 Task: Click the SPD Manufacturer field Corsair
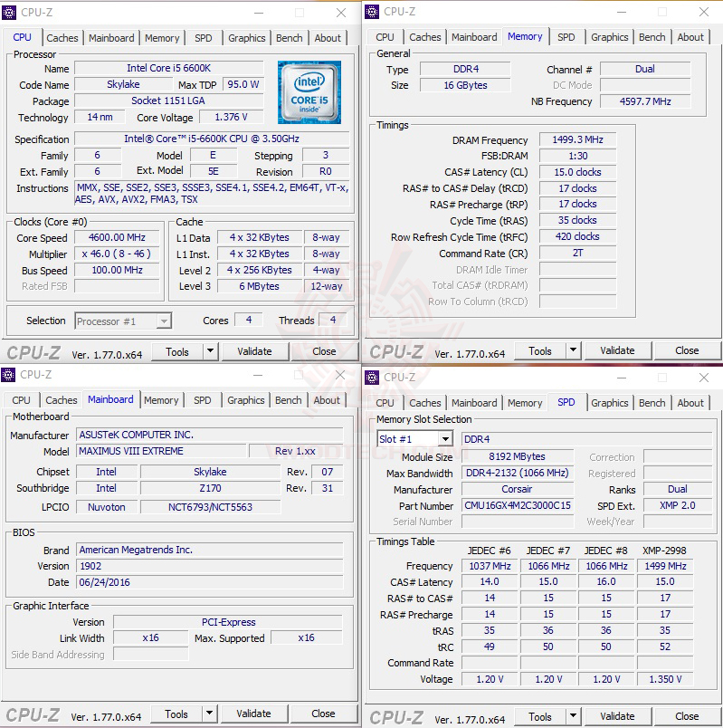pyautogui.click(x=518, y=489)
